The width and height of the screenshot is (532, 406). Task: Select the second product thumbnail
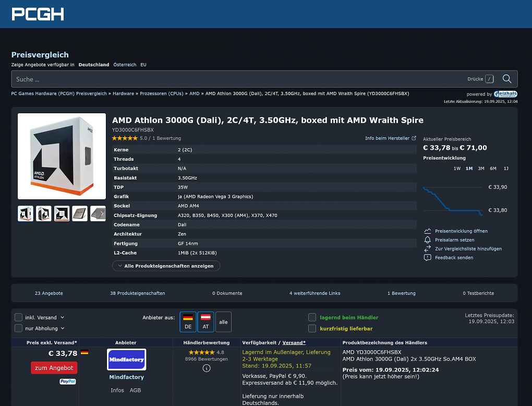coord(43,213)
